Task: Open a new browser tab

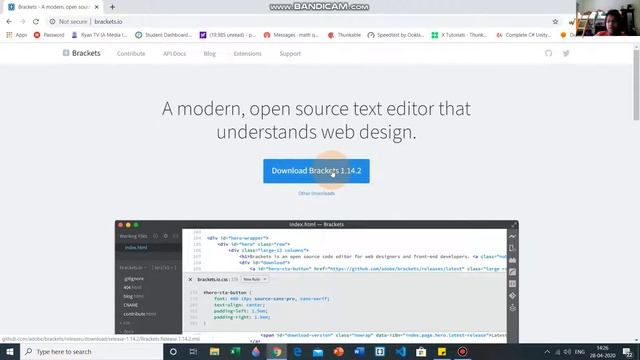Action: (x=112, y=7)
